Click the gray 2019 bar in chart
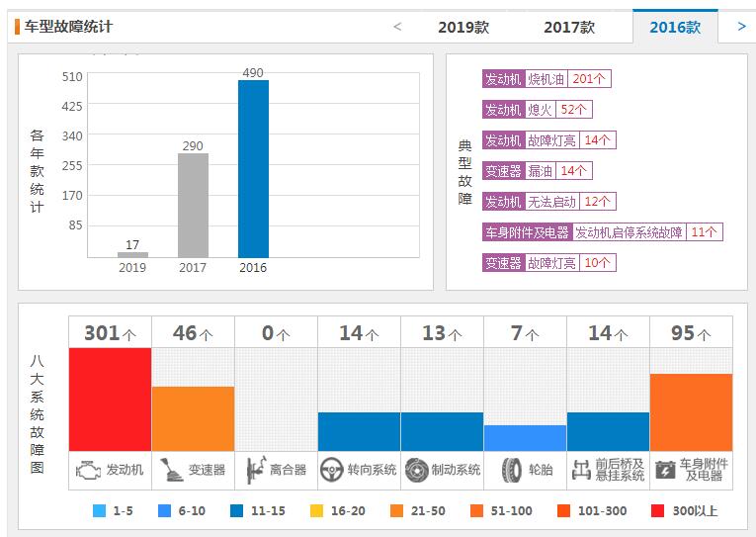 click(x=132, y=254)
